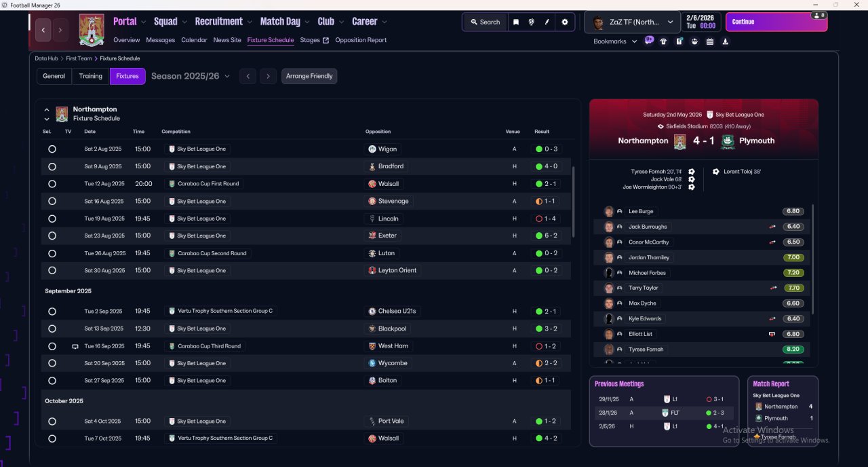Select radio button for Chelsea U21s fixture
Image resolution: width=868 pixels, height=467 pixels.
[52, 312]
